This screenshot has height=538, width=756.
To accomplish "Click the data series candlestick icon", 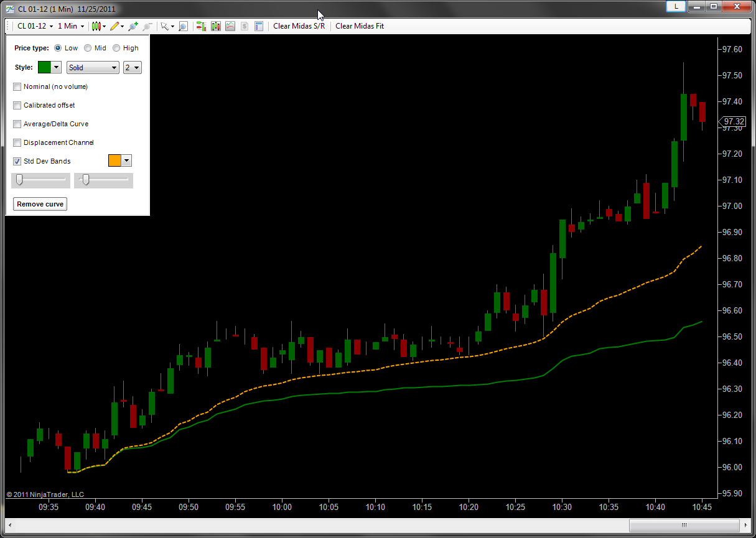I will point(216,26).
